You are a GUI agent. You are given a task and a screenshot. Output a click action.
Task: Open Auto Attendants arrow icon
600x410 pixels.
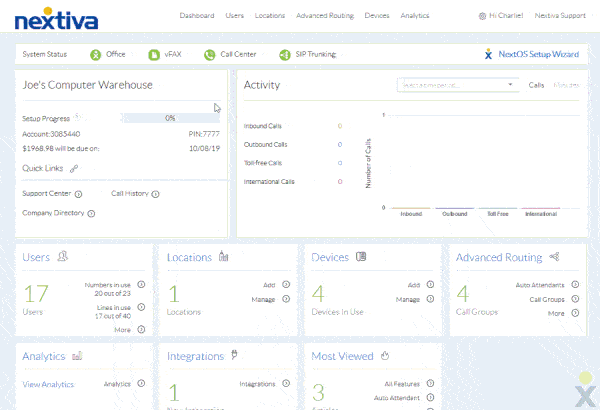click(x=575, y=284)
